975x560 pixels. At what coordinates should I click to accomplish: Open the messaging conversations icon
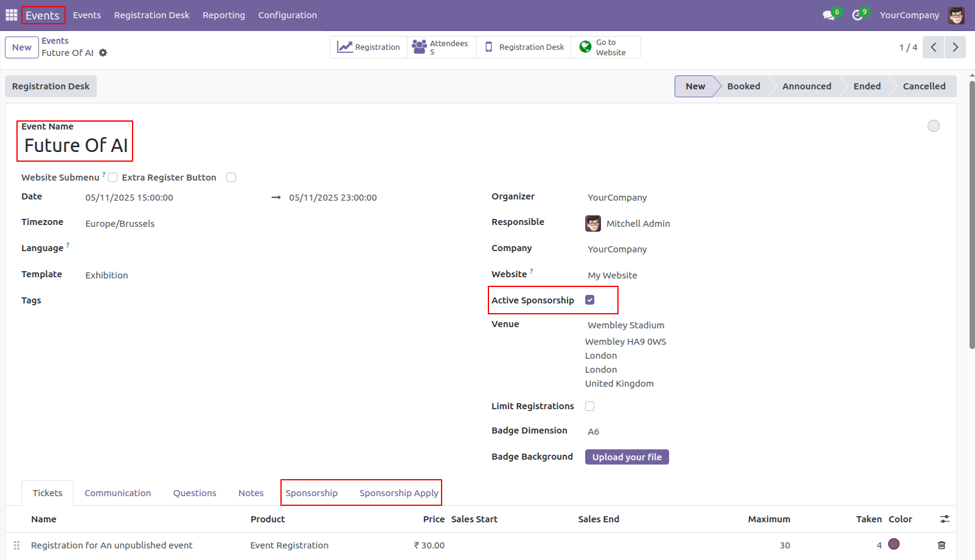(x=827, y=15)
